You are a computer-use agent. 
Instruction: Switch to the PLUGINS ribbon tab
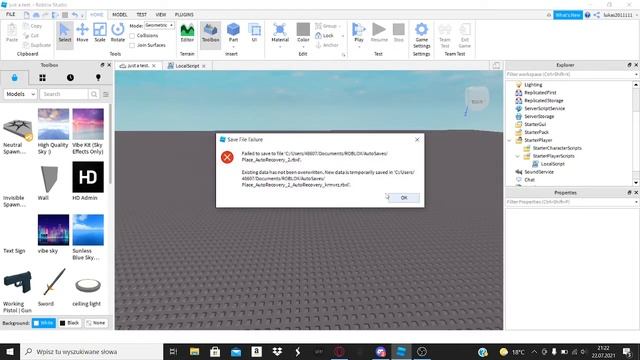[184, 14]
